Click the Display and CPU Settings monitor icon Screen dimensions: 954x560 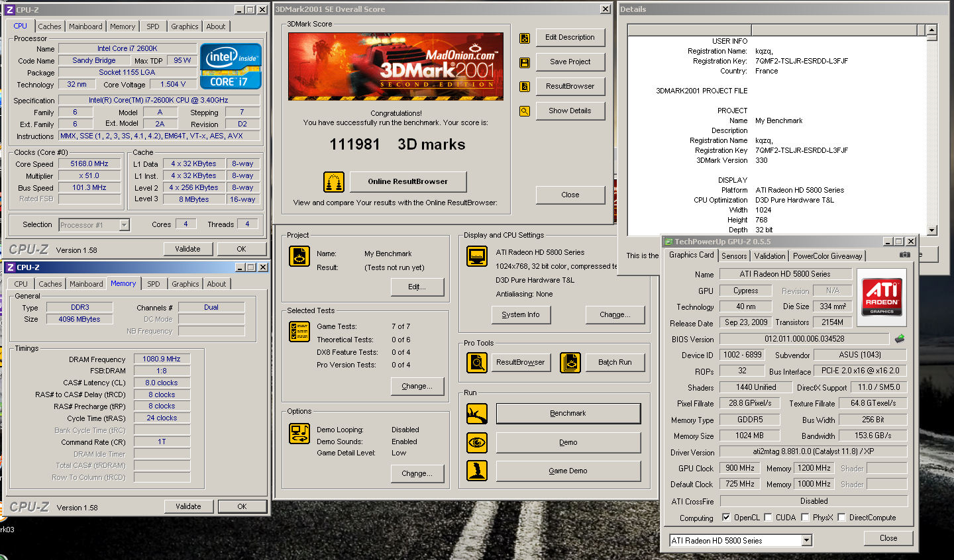click(x=477, y=256)
